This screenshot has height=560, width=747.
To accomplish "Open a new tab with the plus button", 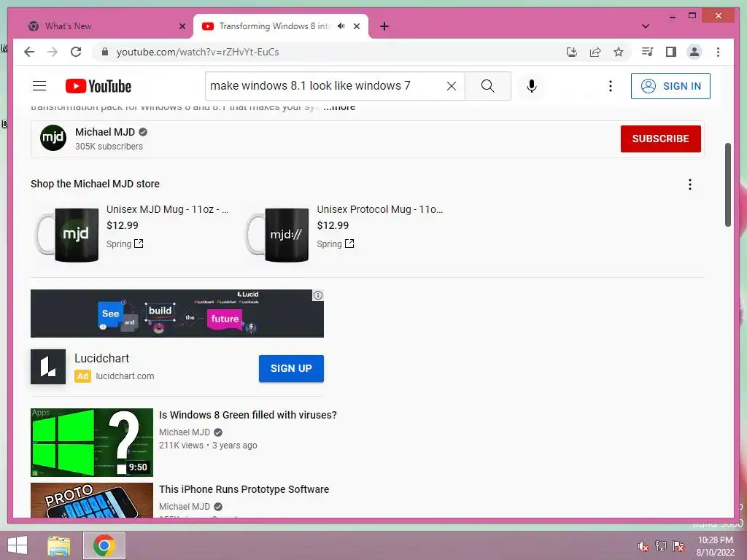I will point(384,26).
